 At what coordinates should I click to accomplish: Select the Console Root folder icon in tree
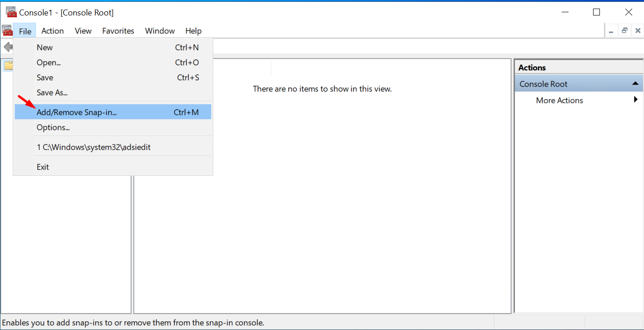pos(8,66)
